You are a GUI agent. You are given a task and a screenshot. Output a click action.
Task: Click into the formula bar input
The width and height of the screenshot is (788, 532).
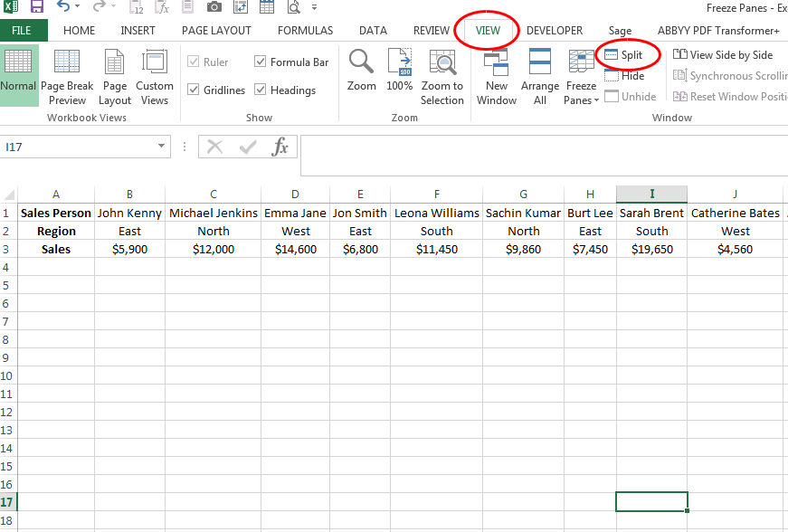click(x=545, y=156)
